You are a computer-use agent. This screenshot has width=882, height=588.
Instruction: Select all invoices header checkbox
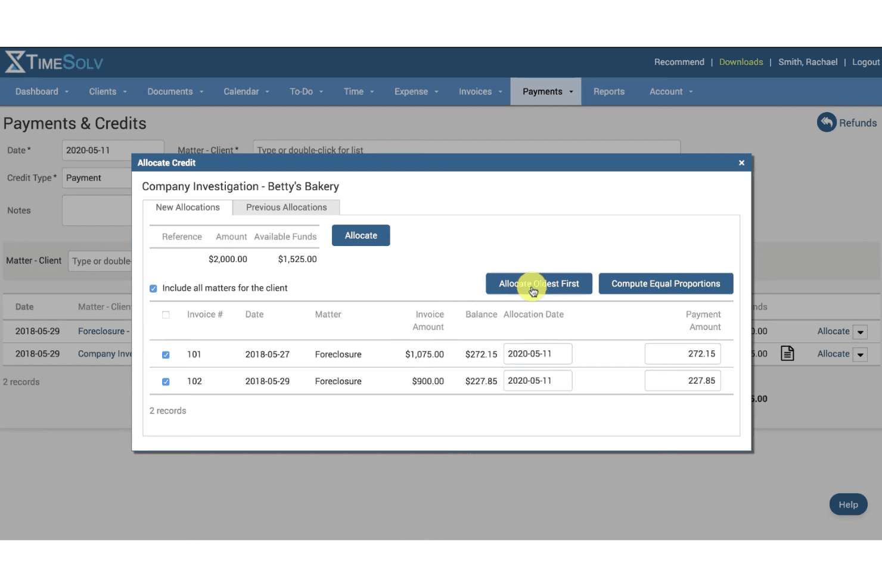pos(166,315)
